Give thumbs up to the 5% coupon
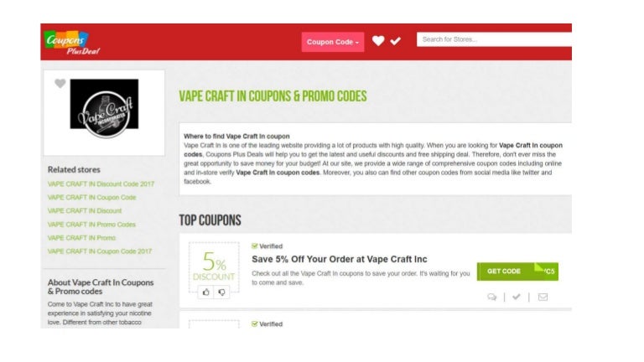Image resolution: width=644 pixels, height=362 pixels. pos(205,292)
